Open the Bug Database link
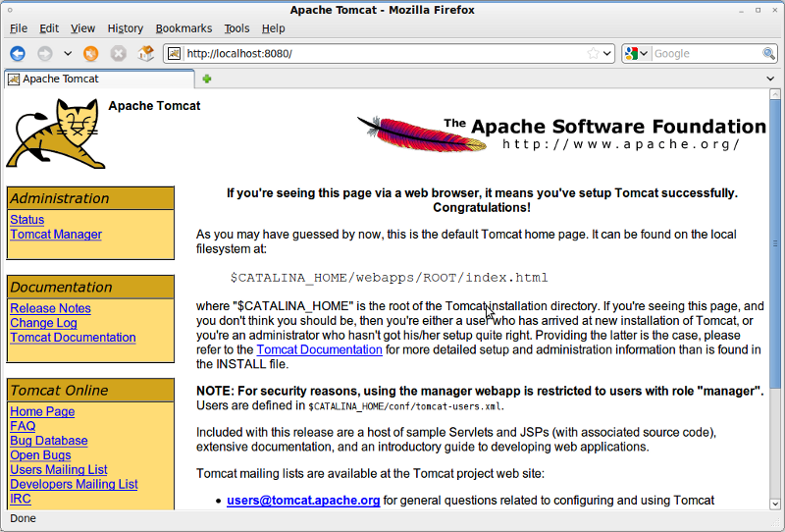This screenshot has height=532, width=785. (49, 441)
